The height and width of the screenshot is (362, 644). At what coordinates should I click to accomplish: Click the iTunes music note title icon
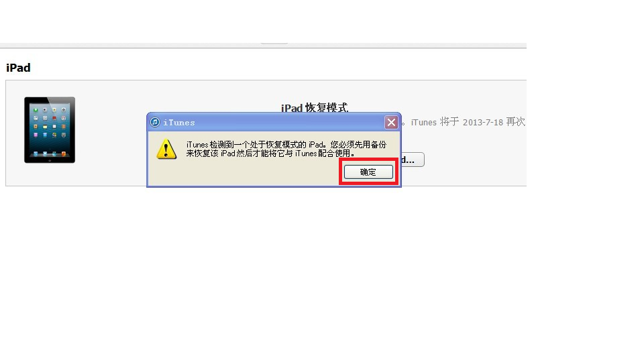(155, 122)
